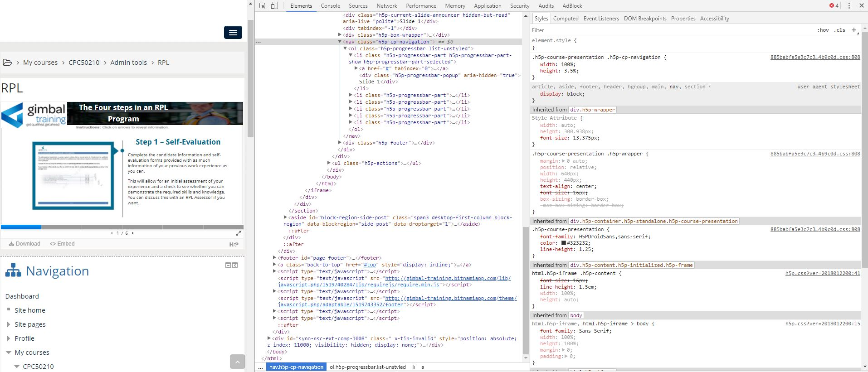868x372 pixels.
Task: Click the Embed button under the presentation
Action: (62, 244)
